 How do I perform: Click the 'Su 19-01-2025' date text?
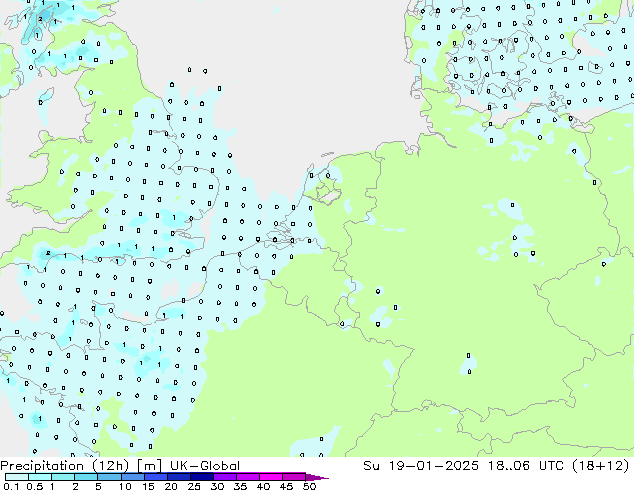coord(421,466)
